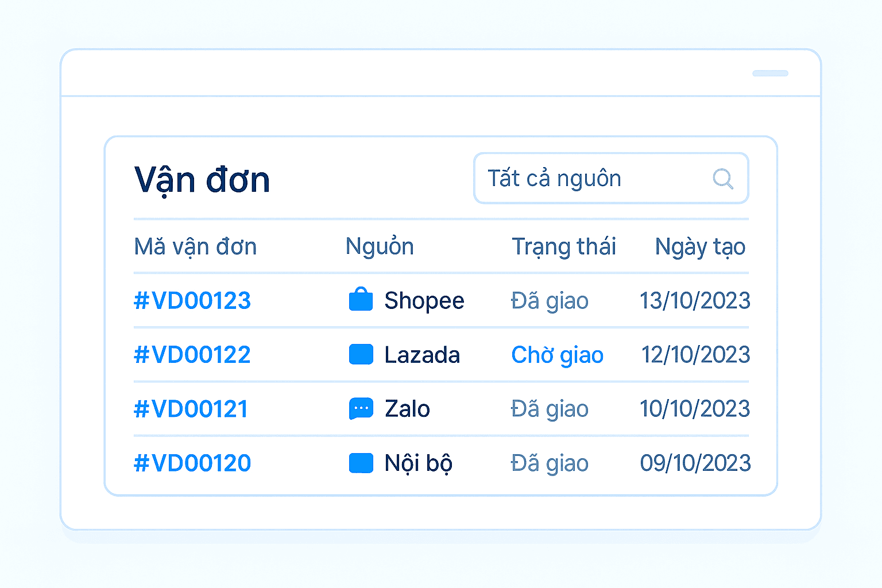Open shipment #VD00122
882x588 pixels.
point(192,354)
